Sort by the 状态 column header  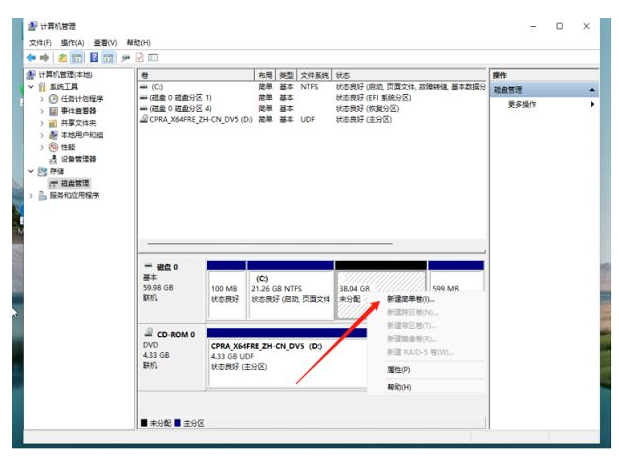[x=409, y=75]
